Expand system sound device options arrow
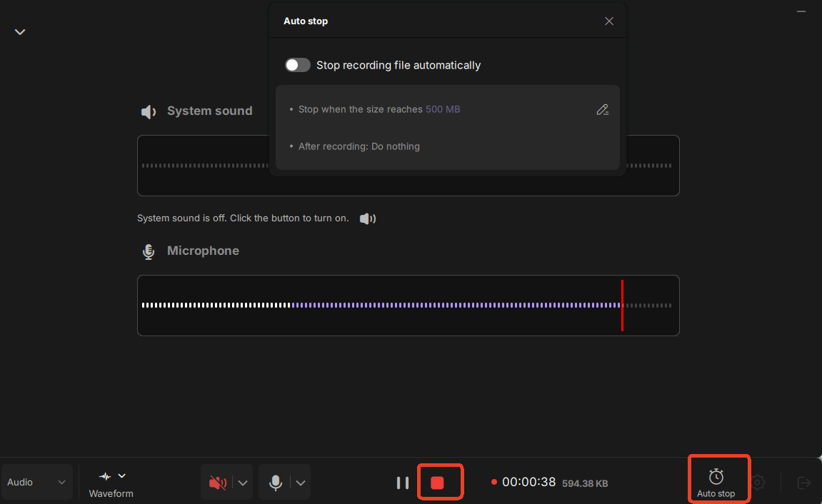Viewport: 822px width, 504px height. [243, 483]
